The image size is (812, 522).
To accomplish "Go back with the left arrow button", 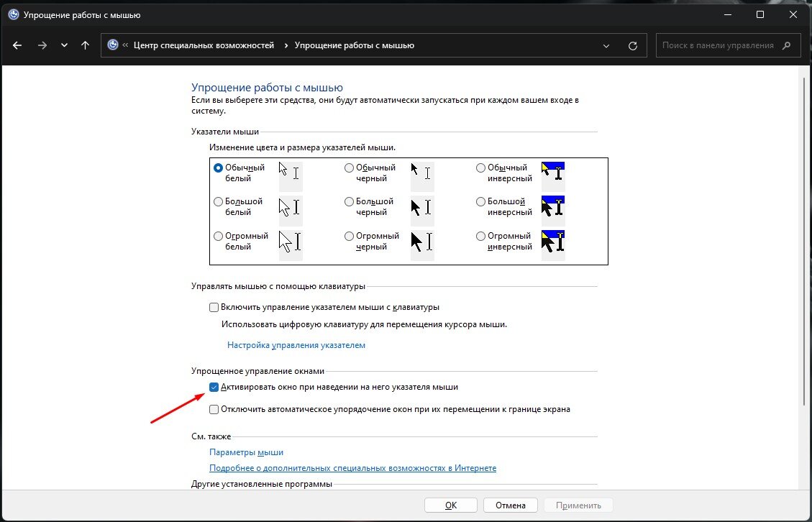I will pos(17,45).
